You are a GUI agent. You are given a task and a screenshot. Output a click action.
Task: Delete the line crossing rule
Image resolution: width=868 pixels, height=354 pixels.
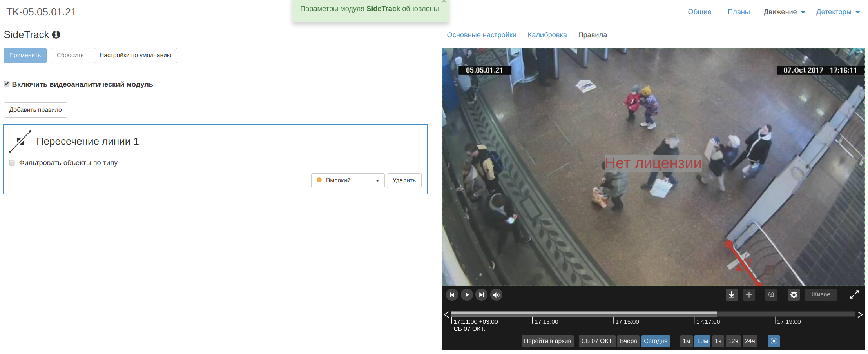coord(404,180)
